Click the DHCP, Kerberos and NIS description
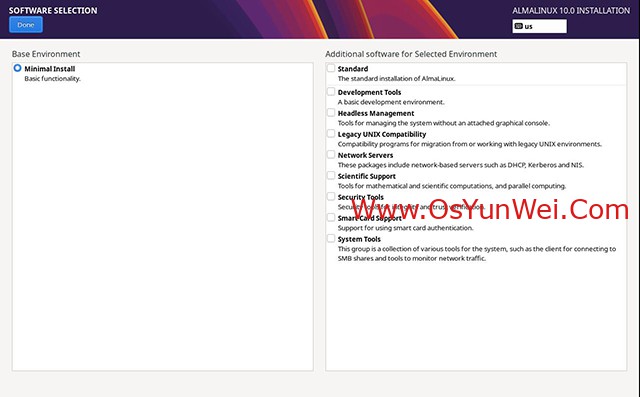Viewport: 640px width, 397px height. 461,165
